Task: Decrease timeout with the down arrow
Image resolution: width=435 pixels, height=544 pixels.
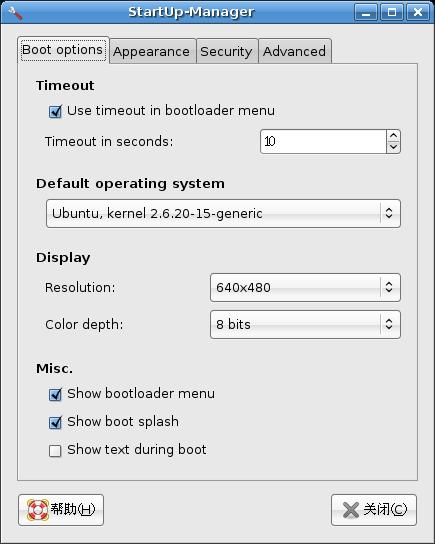Action: [x=393, y=147]
